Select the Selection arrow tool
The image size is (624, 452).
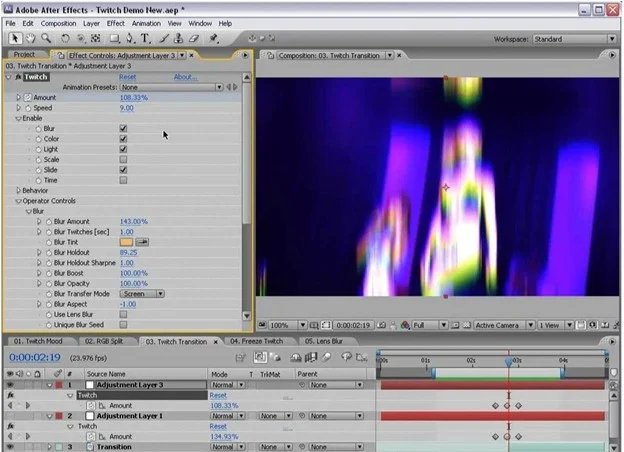(15, 38)
